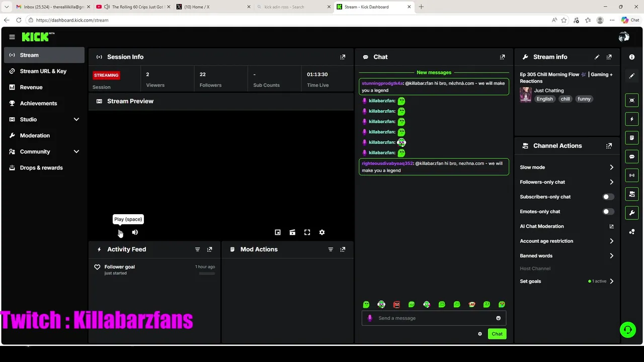Click the Just Chatting category

(x=549, y=90)
